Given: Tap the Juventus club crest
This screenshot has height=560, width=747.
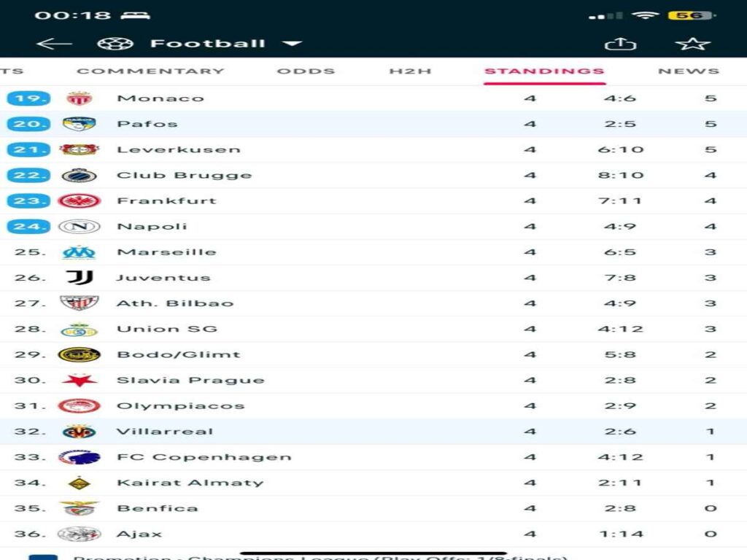Looking at the screenshot, I should [x=79, y=278].
